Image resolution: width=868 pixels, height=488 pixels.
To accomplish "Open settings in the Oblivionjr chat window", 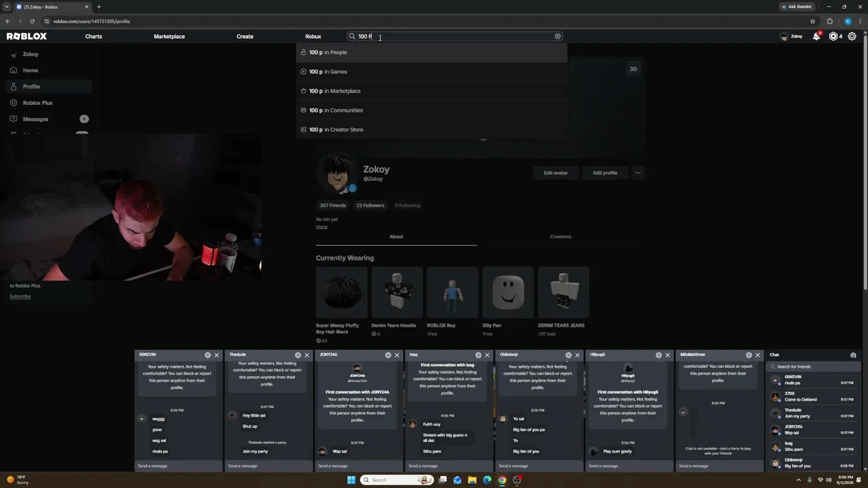I will (x=568, y=355).
